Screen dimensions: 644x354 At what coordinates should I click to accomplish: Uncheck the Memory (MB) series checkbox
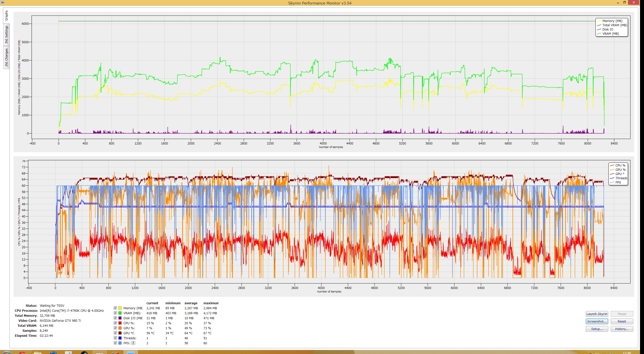pos(115,308)
